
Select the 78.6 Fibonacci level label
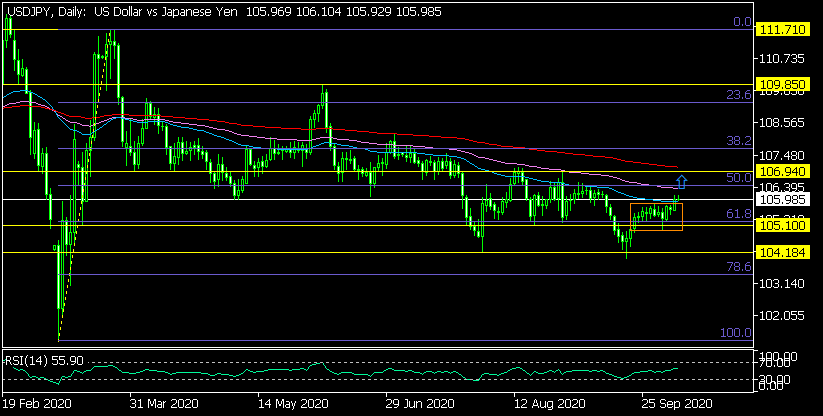point(739,266)
